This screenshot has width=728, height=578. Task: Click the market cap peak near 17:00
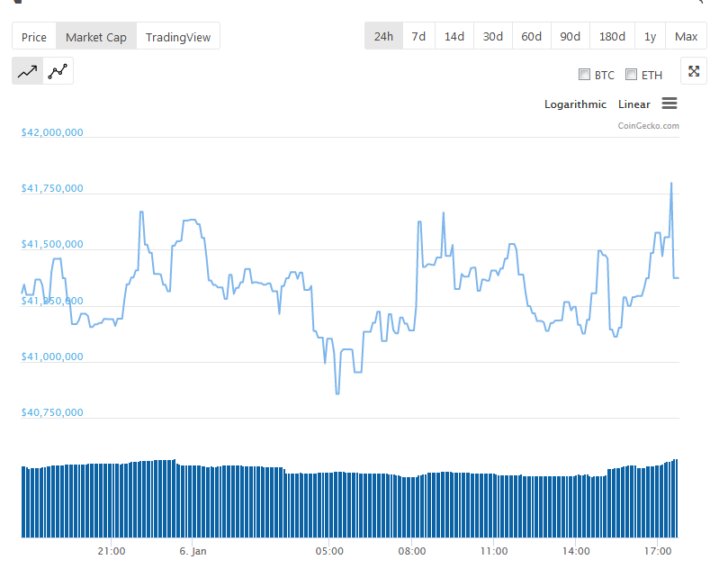pyautogui.click(x=671, y=183)
